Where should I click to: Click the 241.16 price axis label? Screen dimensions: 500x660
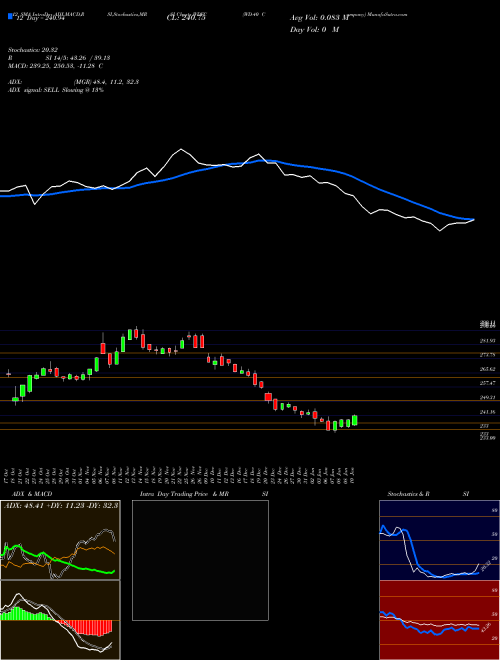[488, 412]
